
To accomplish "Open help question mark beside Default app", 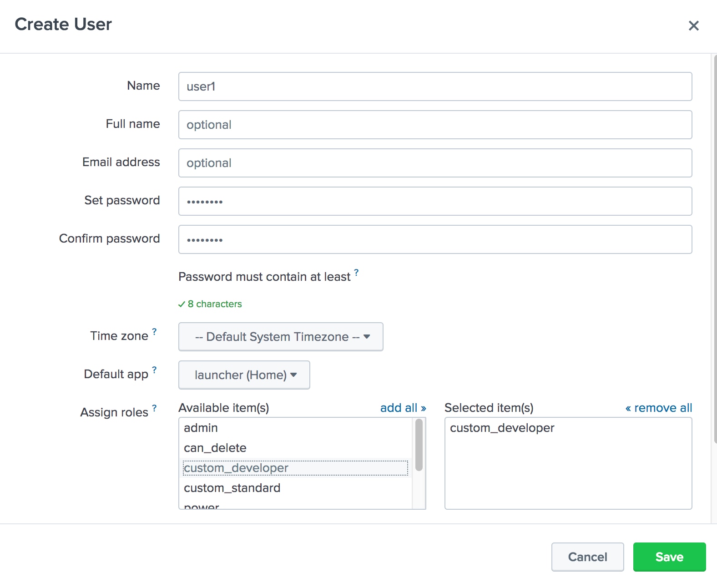I will (x=154, y=370).
